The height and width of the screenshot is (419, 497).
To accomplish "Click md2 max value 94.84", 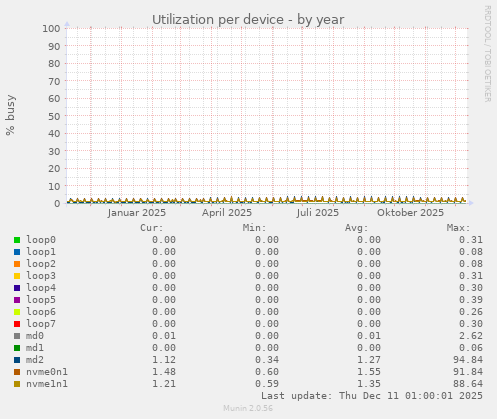I will (x=468, y=360).
